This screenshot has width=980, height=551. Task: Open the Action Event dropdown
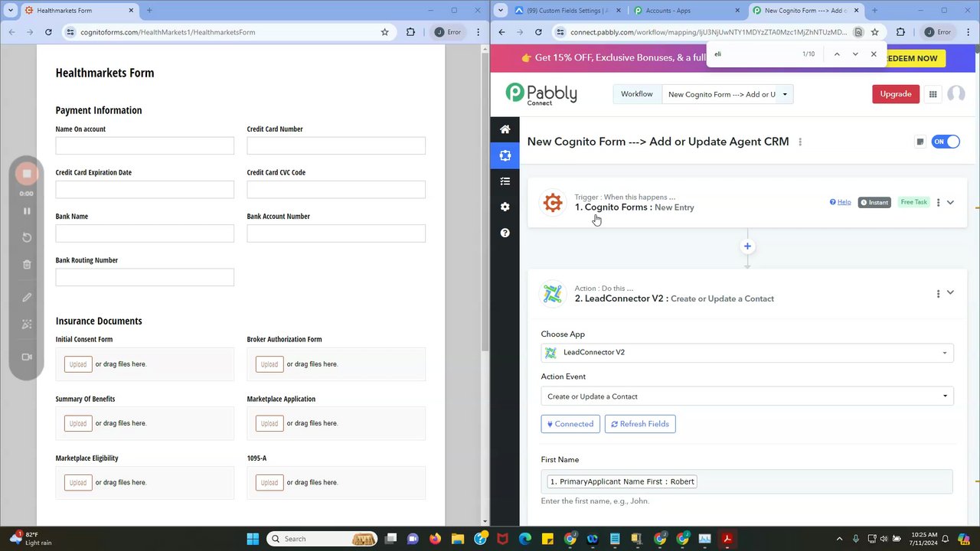tap(747, 396)
